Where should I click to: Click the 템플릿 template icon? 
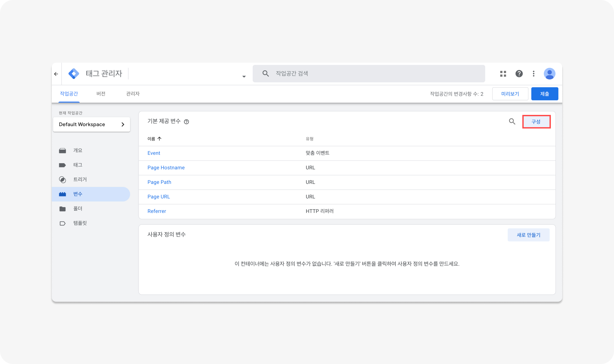62,223
